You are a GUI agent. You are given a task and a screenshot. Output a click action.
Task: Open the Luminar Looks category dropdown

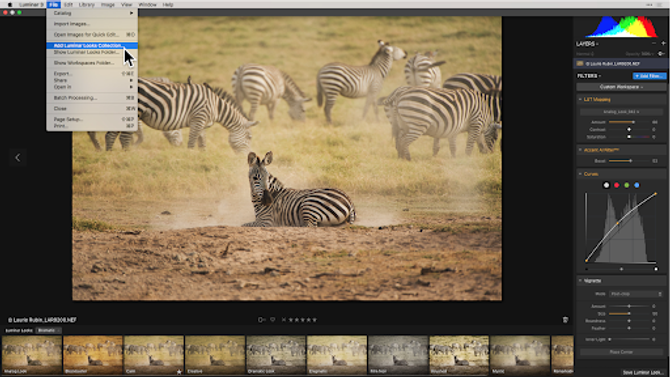(48, 330)
